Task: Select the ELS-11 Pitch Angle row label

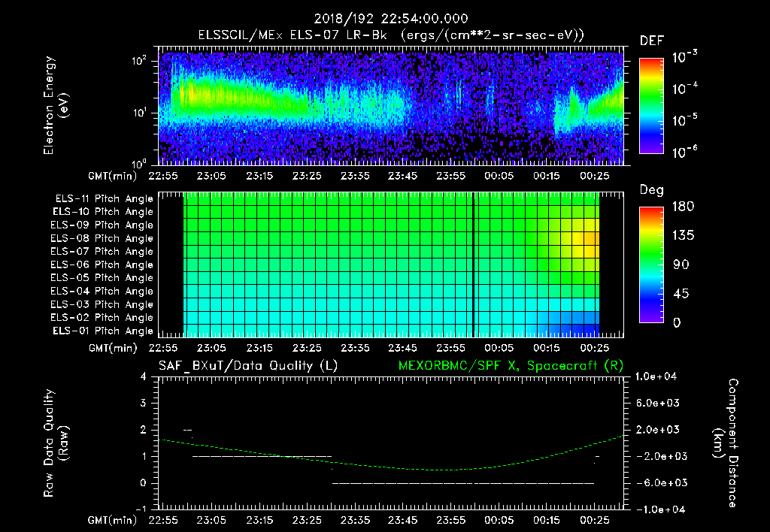Action: 104,199
